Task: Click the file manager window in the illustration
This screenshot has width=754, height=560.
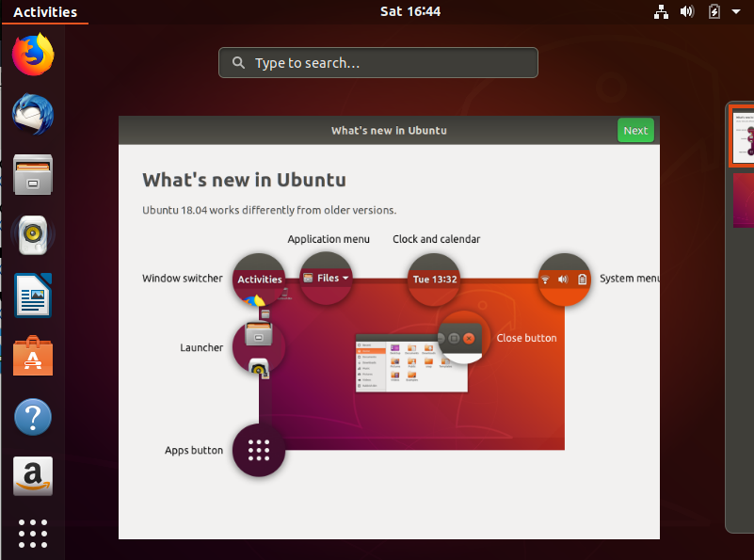Action: (x=411, y=363)
